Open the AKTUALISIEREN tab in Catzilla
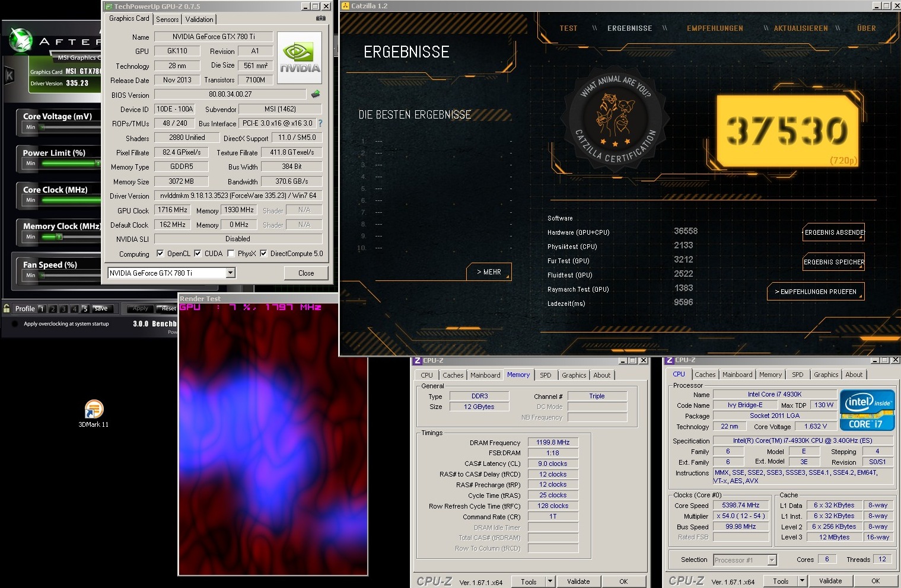Image resolution: width=901 pixels, height=588 pixels. [x=801, y=28]
